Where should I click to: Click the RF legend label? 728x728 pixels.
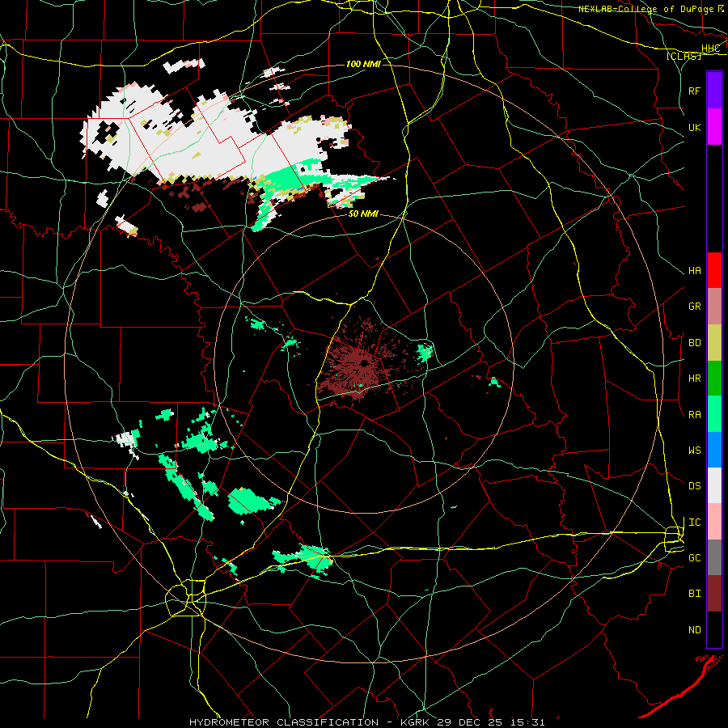694,91
